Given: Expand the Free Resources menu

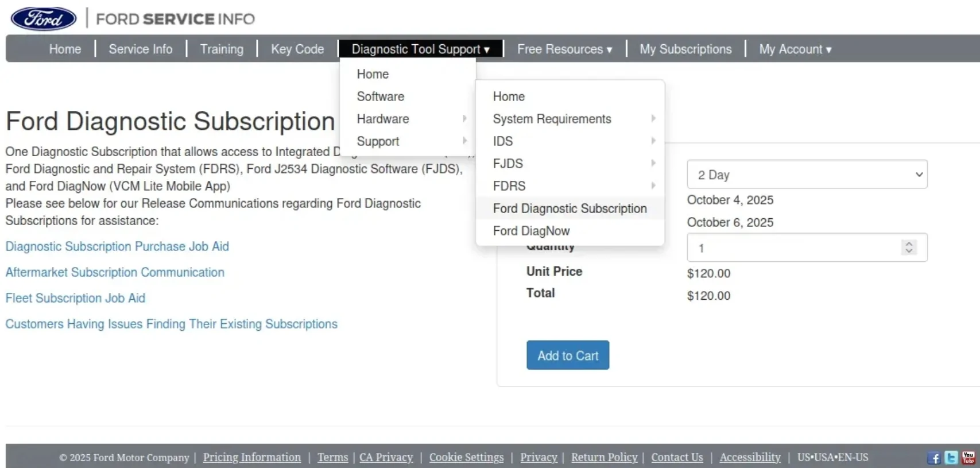Looking at the screenshot, I should pos(565,49).
